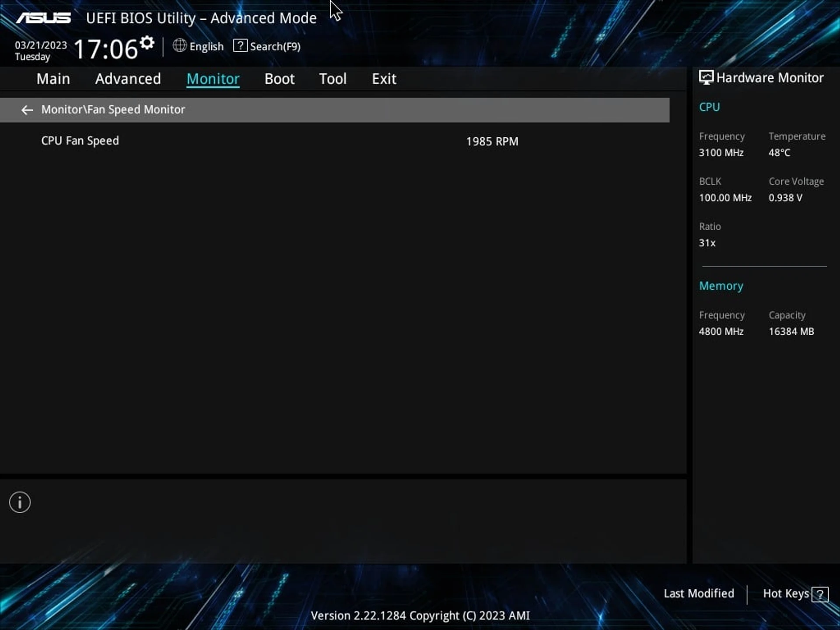Click the language globe icon
Screen dimensions: 840x630
(x=179, y=45)
